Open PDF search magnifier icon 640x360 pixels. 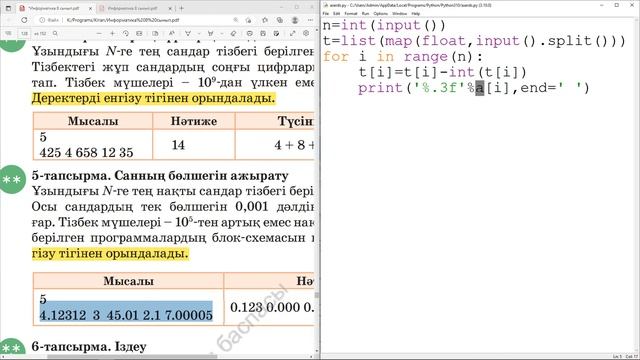pos(55,33)
